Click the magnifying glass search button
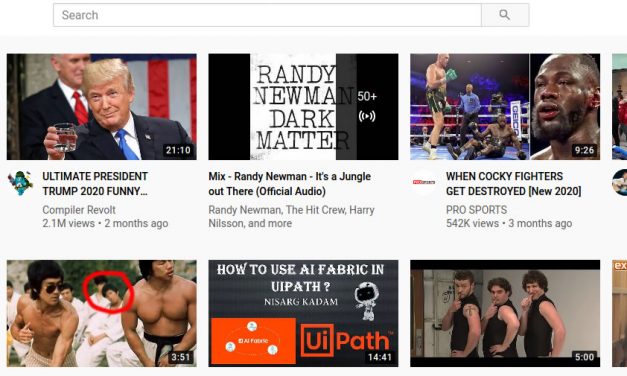This screenshot has width=627, height=376. 505,15
